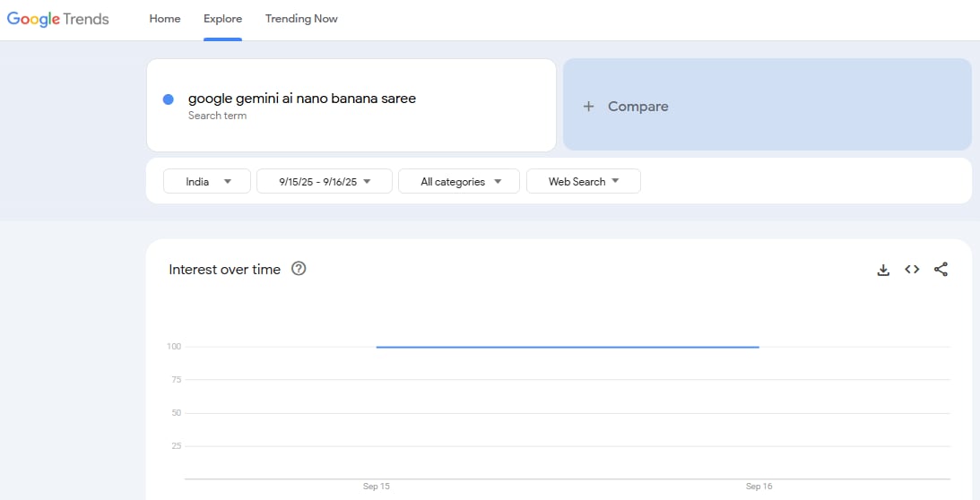The image size is (980, 500).
Task: Click the Google Trends logo
Action: coord(58,19)
